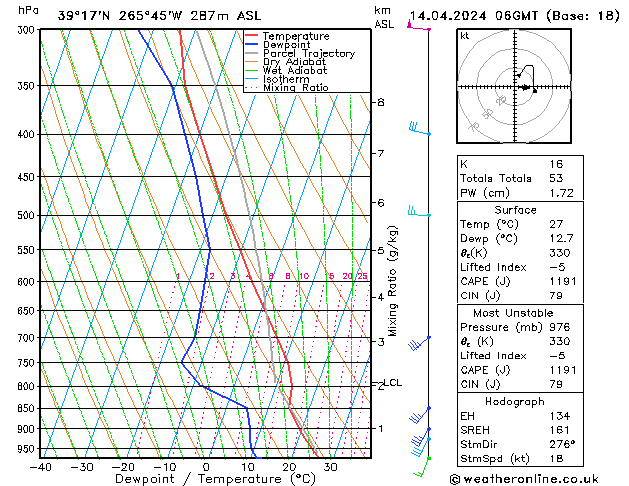Click the Pressure value 976
This screenshot has width=629, height=486.
560,327
